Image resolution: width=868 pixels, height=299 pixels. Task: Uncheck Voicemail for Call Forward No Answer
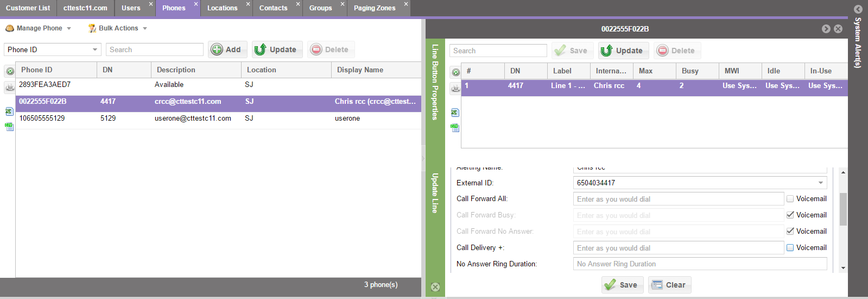[x=790, y=232]
